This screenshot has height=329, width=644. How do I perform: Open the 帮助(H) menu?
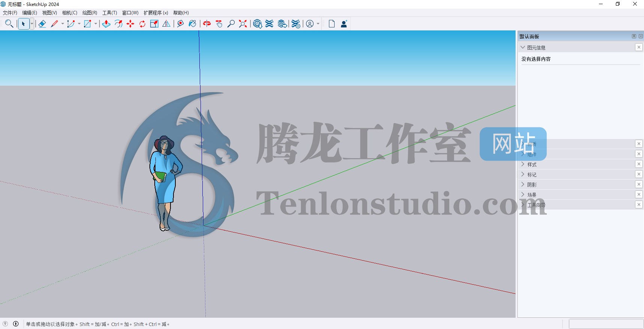click(x=181, y=13)
